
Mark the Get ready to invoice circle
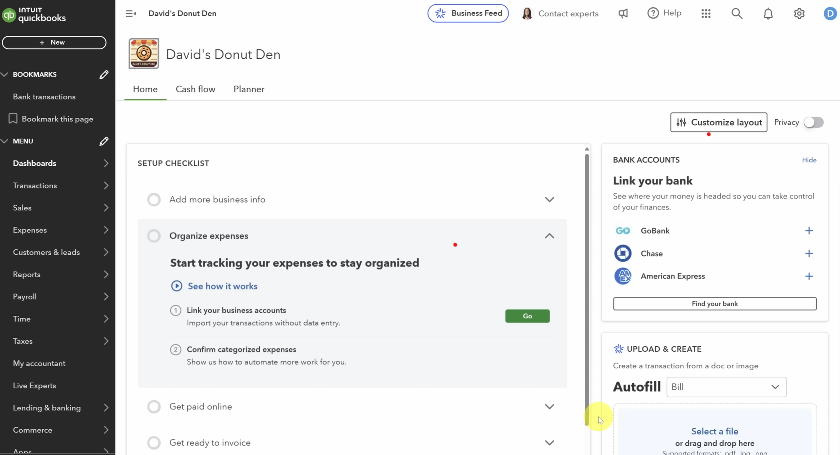point(154,443)
